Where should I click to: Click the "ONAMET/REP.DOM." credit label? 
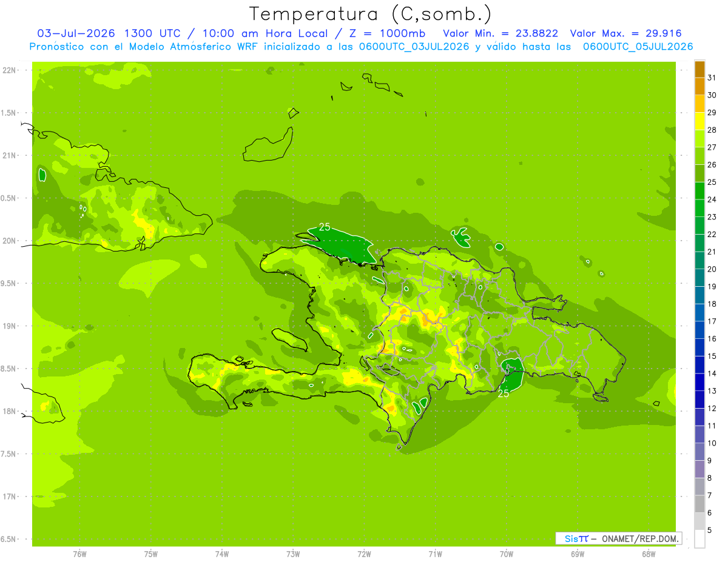point(639,538)
